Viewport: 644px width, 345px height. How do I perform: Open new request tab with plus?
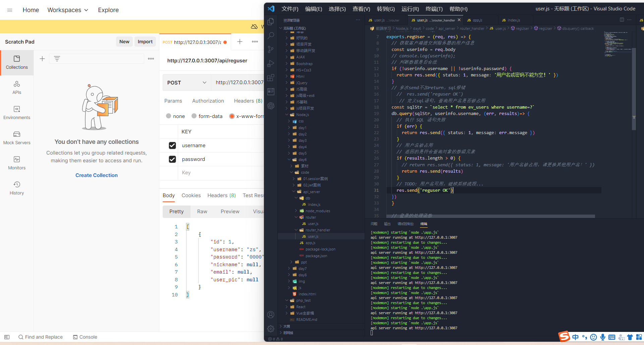pyautogui.click(x=240, y=42)
